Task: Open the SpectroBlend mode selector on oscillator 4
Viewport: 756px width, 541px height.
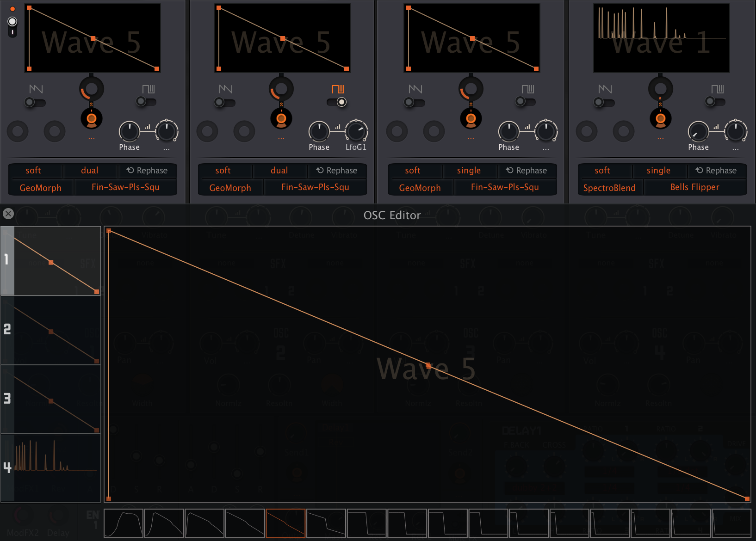Action: coord(609,188)
